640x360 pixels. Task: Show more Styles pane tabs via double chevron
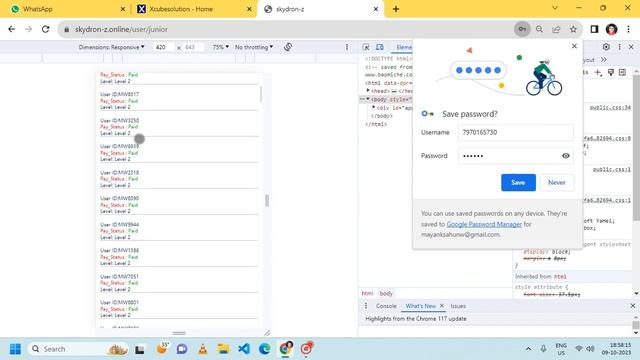[604, 60]
